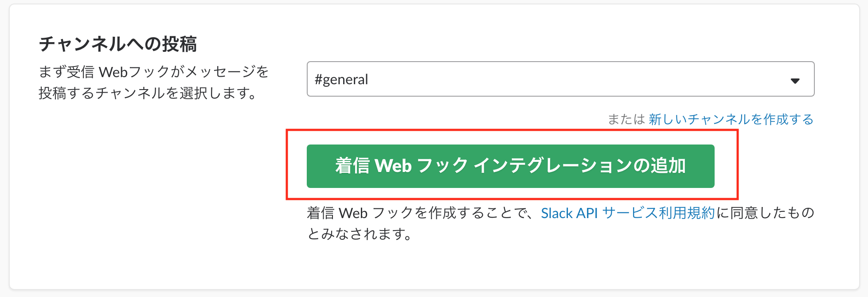Open Slack's terms link in the disclaimer text
868x297 pixels.
[628, 213]
